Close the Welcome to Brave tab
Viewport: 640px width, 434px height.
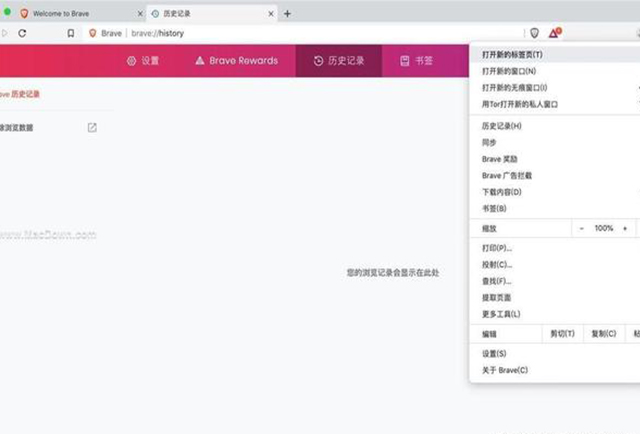pyautogui.click(x=140, y=13)
